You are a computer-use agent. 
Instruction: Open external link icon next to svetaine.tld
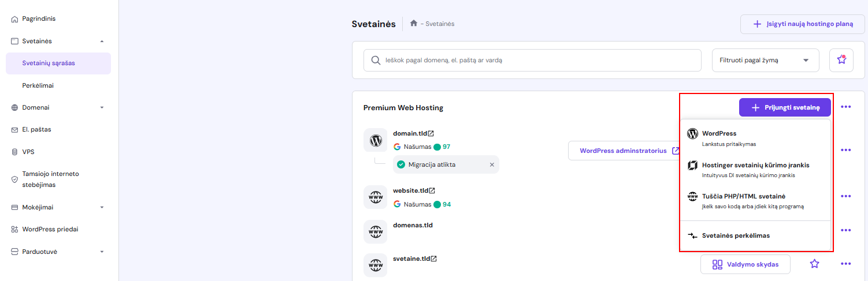(x=433, y=258)
